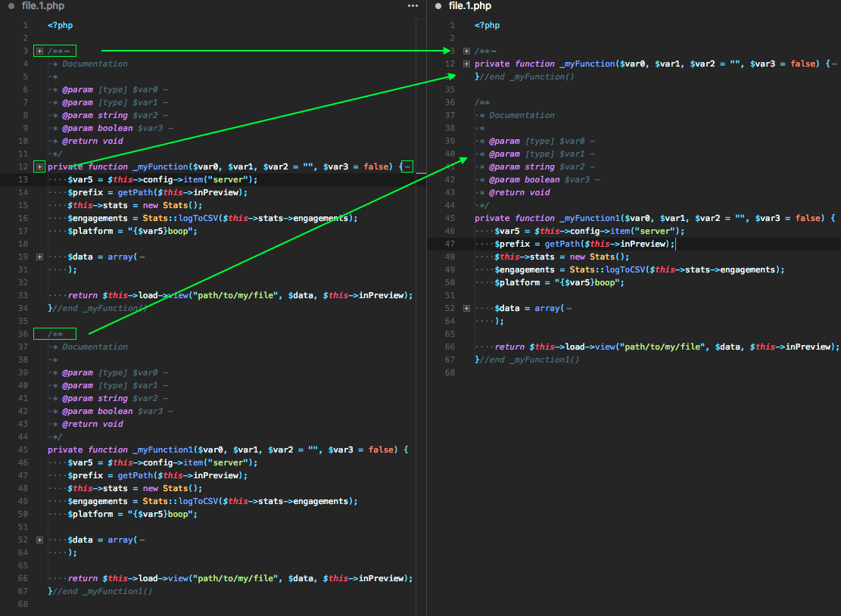Click the folded ellipsis after _myFunction brace, left pane
This screenshot has height=616, width=841.
[x=407, y=166]
